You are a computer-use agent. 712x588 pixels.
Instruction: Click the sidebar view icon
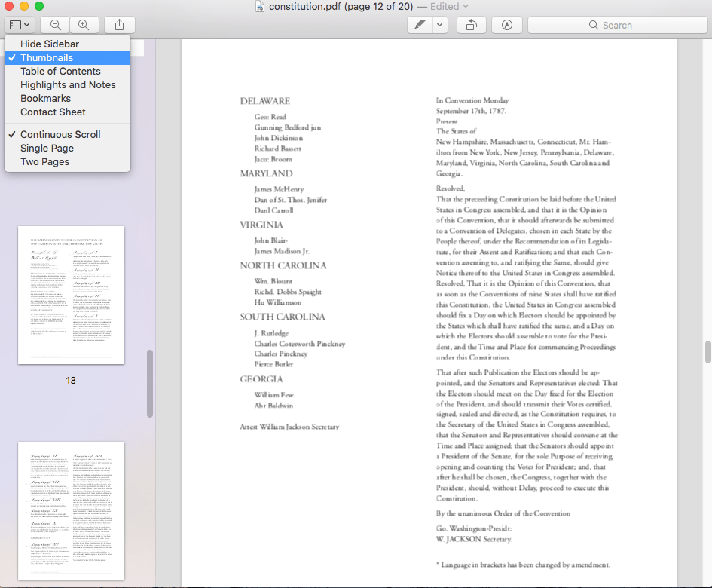click(x=14, y=24)
